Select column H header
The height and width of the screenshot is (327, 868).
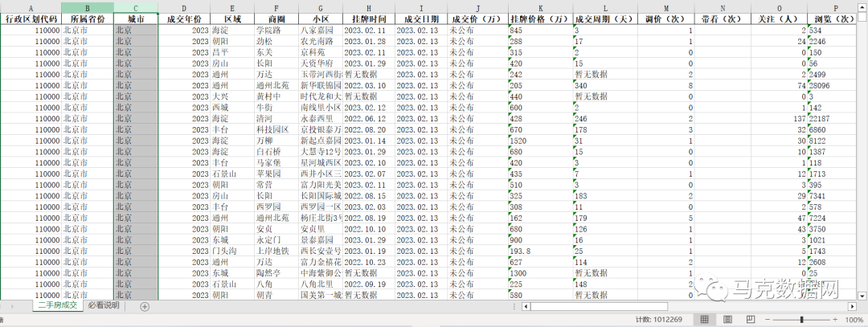[369, 8]
